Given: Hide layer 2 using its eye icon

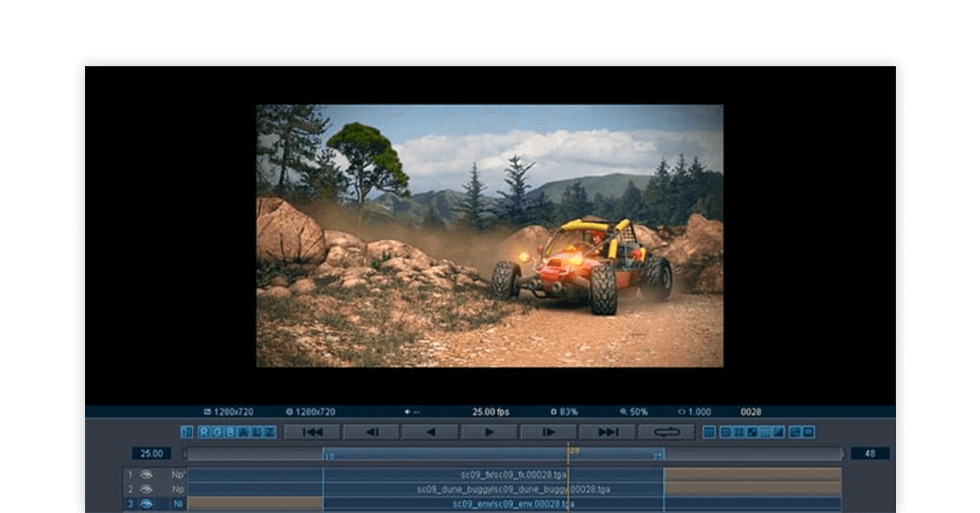Looking at the screenshot, I should click(146, 489).
